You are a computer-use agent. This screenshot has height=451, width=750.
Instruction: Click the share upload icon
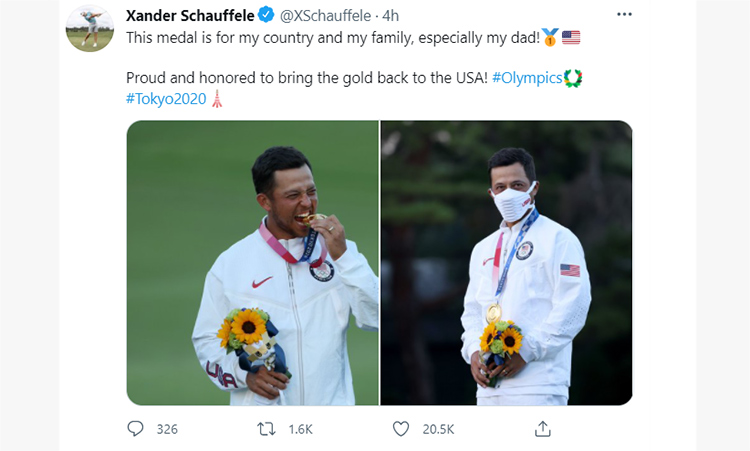click(x=542, y=429)
